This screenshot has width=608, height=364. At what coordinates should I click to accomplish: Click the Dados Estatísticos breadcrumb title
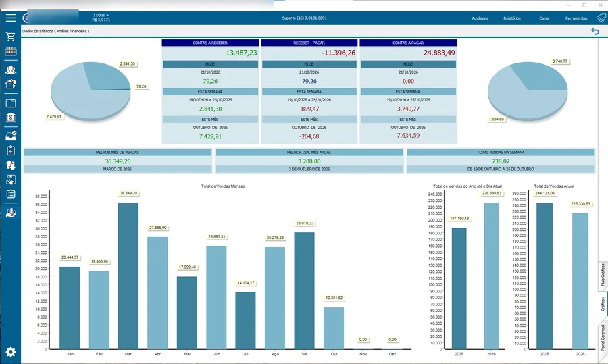56,31
